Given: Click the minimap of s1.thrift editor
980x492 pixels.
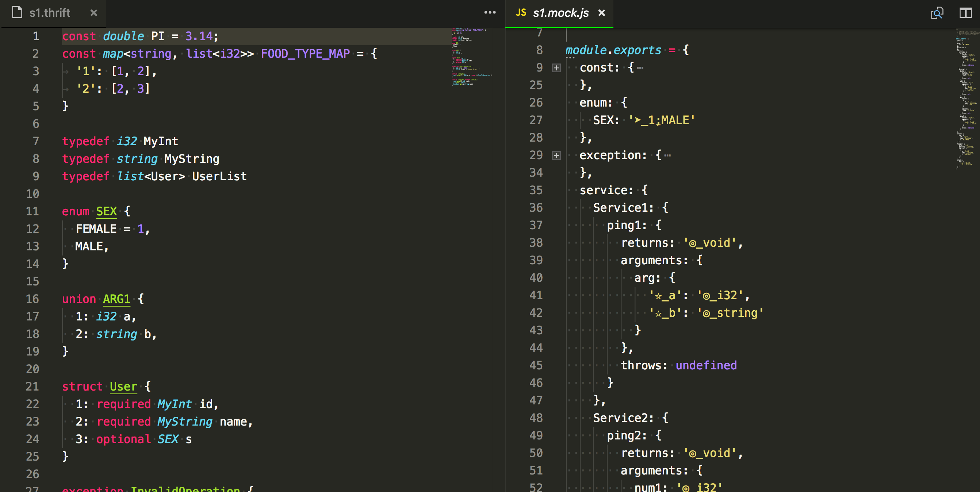Looking at the screenshot, I should click(x=472, y=57).
